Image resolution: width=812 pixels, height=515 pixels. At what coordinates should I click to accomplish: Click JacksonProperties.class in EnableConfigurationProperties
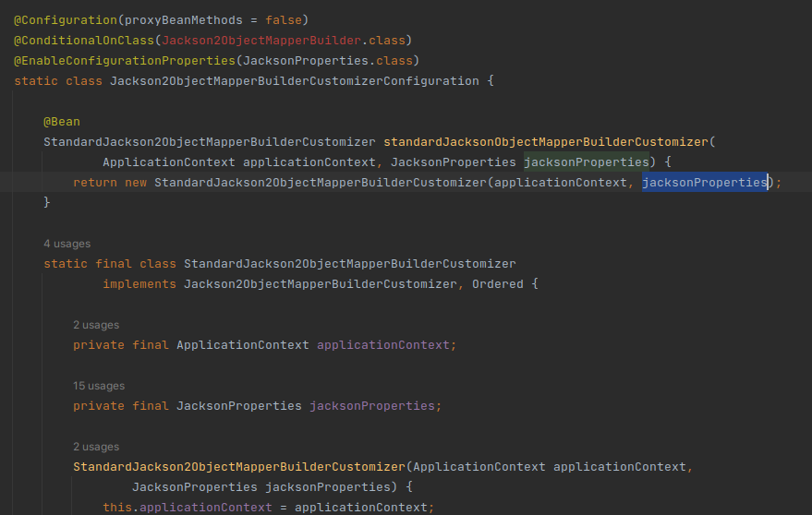pos(328,61)
